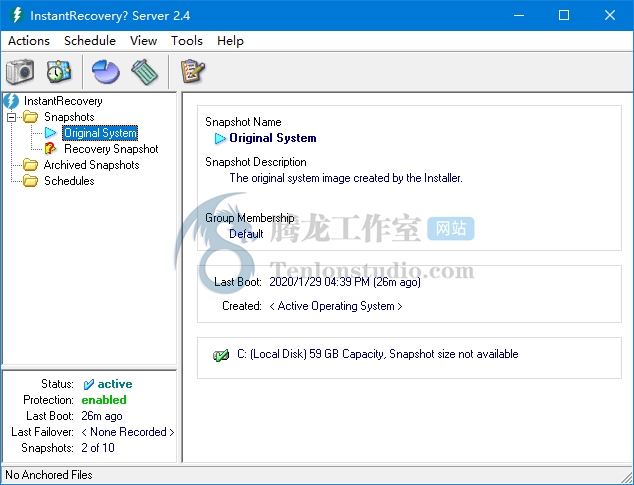Open the Help menu
Screen dimensions: 634x485
[x=230, y=41]
